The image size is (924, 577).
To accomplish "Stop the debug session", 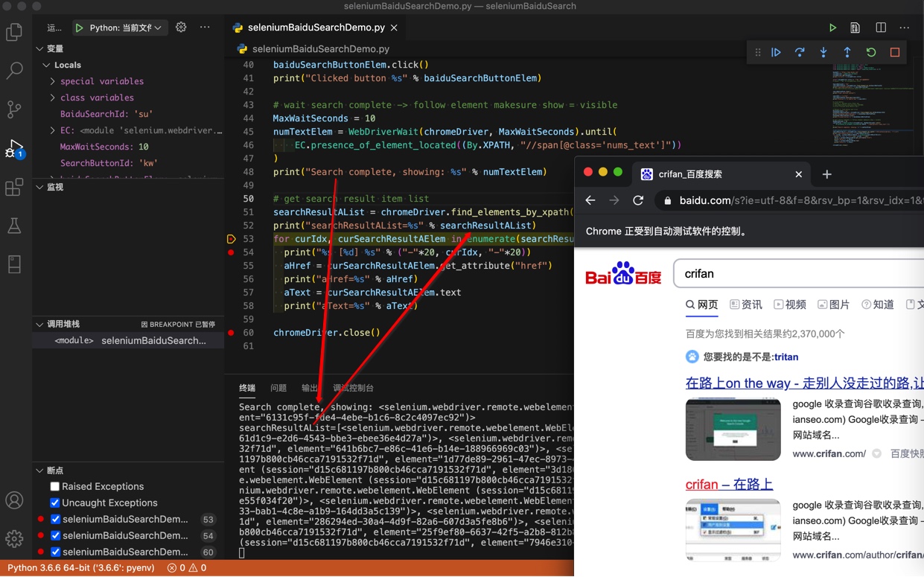I will 895,53.
